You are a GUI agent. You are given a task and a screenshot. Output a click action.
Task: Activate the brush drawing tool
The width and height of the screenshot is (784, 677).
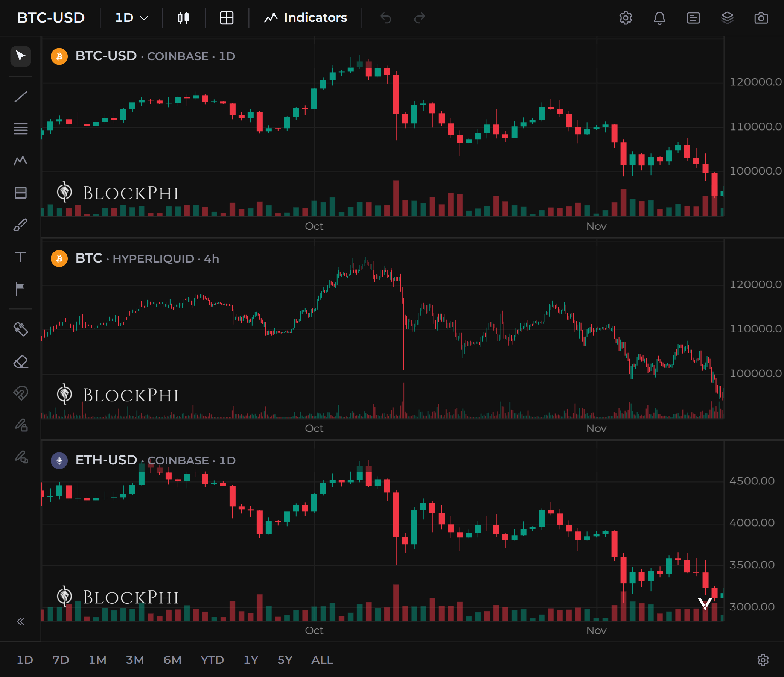[20, 225]
